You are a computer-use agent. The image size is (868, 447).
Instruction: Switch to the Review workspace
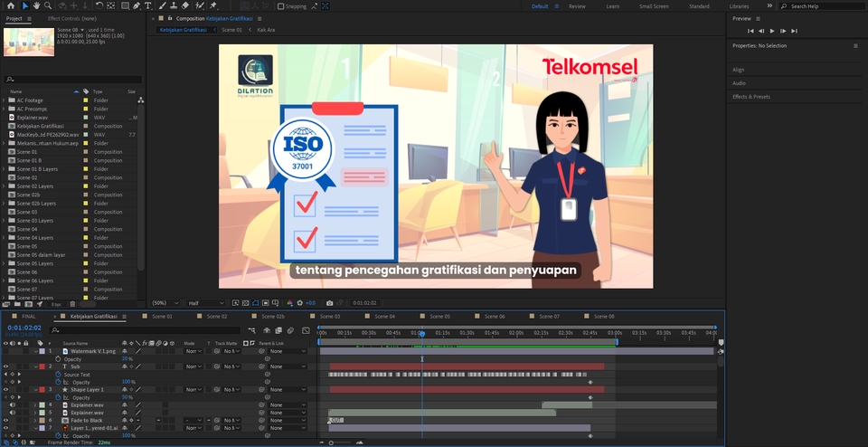576,6
